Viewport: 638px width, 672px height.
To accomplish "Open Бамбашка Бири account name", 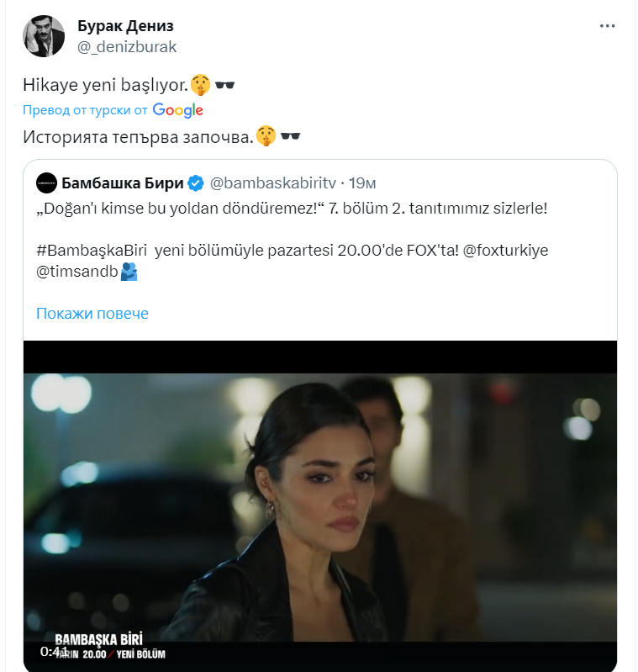I will [x=122, y=183].
